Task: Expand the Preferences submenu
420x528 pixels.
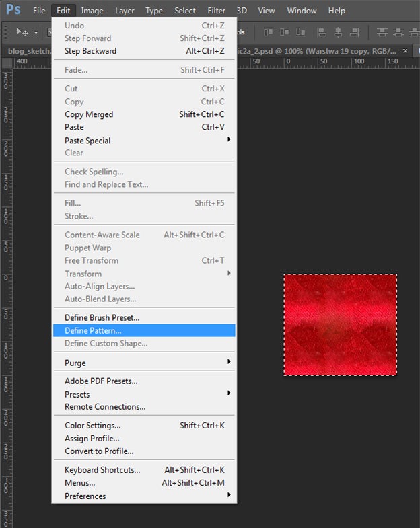Action: click(228, 496)
